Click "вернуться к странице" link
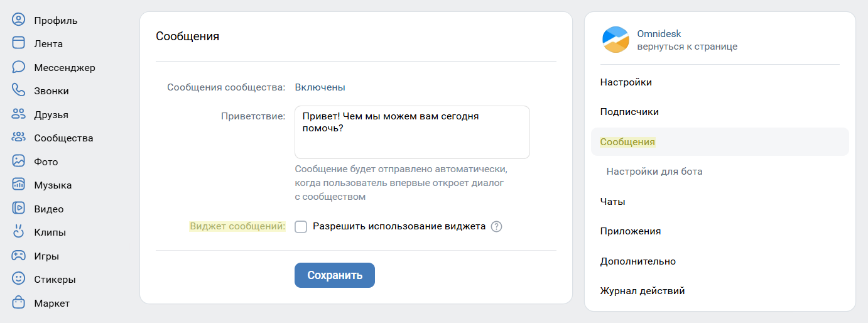 [687, 47]
